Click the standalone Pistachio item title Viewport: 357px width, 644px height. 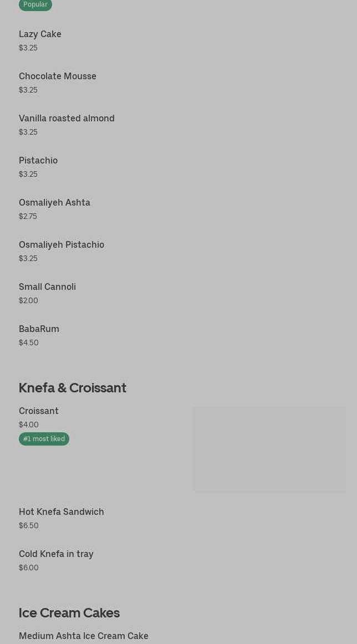click(x=38, y=161)
